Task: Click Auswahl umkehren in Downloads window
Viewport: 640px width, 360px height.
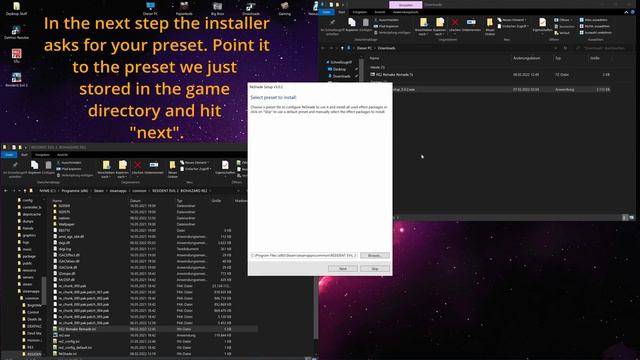Action: pyautogui.click(x=596, y=33)
